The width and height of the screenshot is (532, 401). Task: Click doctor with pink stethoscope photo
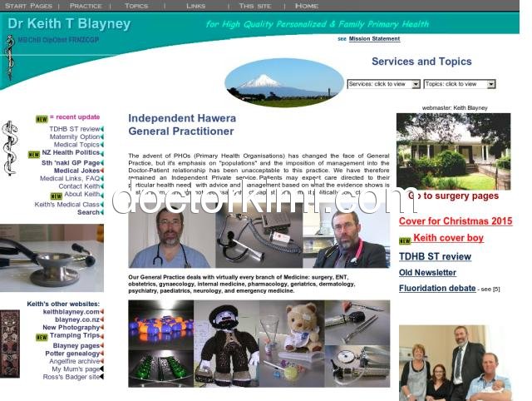coord(347,235)
